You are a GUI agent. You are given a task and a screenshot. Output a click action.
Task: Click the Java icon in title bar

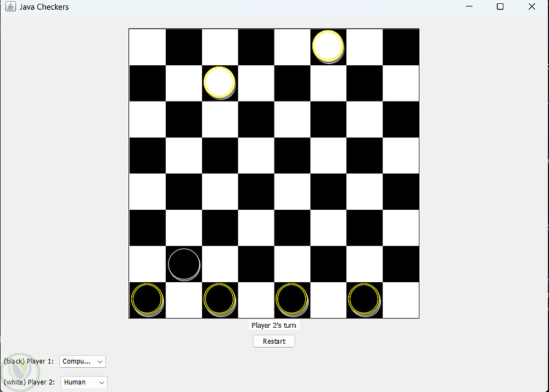point(10,7)
